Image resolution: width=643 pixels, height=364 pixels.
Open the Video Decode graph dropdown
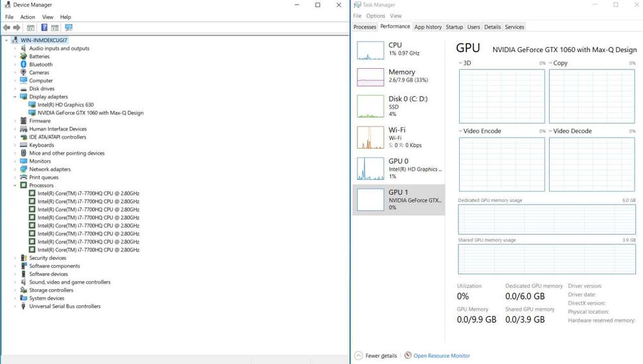point(550,131)
